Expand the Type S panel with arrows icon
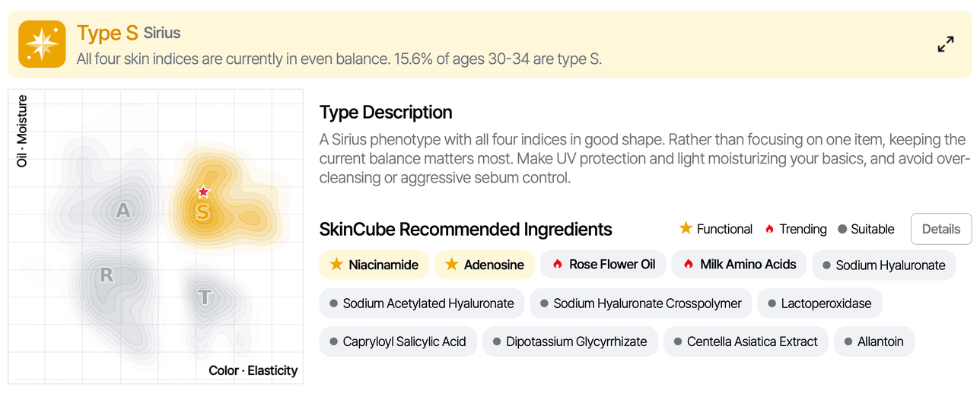 946,44
